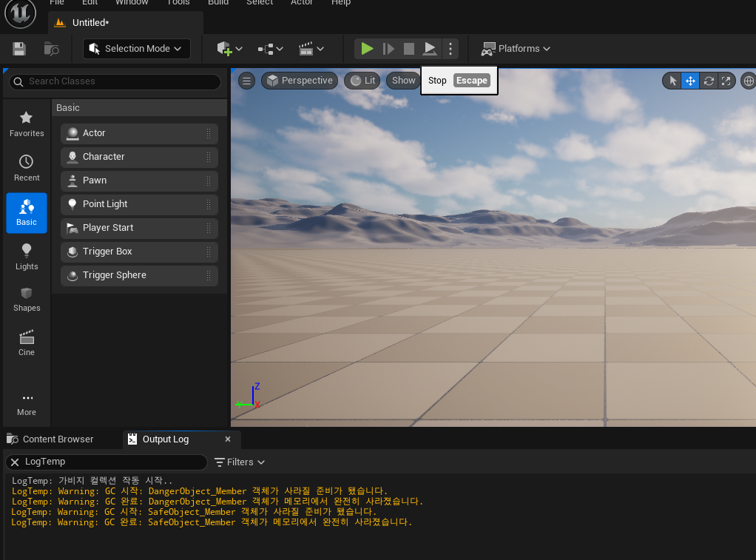
Task: Select the scale gizmo tool
Action: [726, 81]
